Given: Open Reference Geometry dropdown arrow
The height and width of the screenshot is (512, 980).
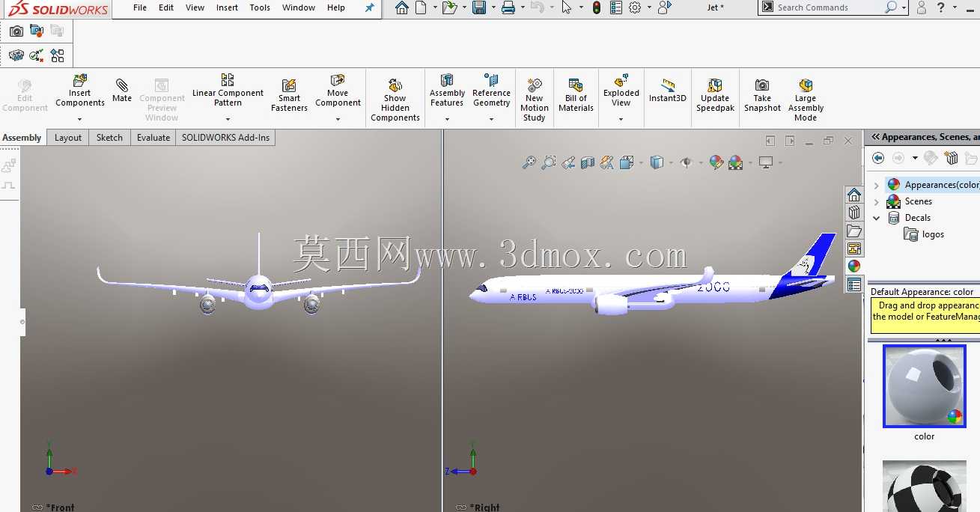Looking at the screenshot, I should tap(491, 119).
